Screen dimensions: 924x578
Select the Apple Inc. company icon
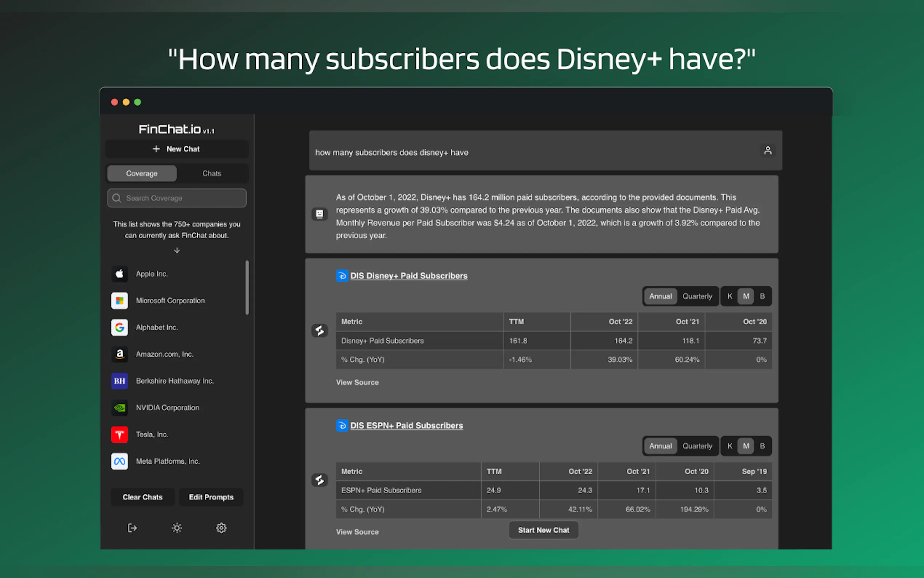pyautogui.click(x=119, y=274)
